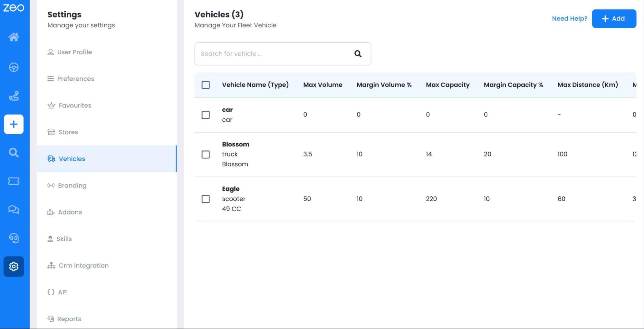Image resolution: width=644 pixels, height=329 pixels.
Task: Open Preferences in settings menu
Action: pos(75,79)
